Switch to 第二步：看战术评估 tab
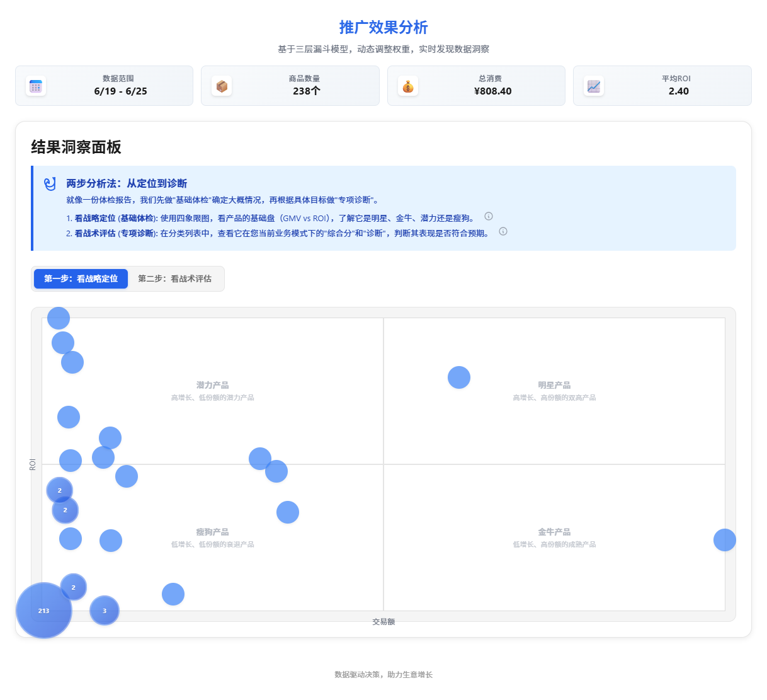 pyautogui.click(x=174, y=278)
